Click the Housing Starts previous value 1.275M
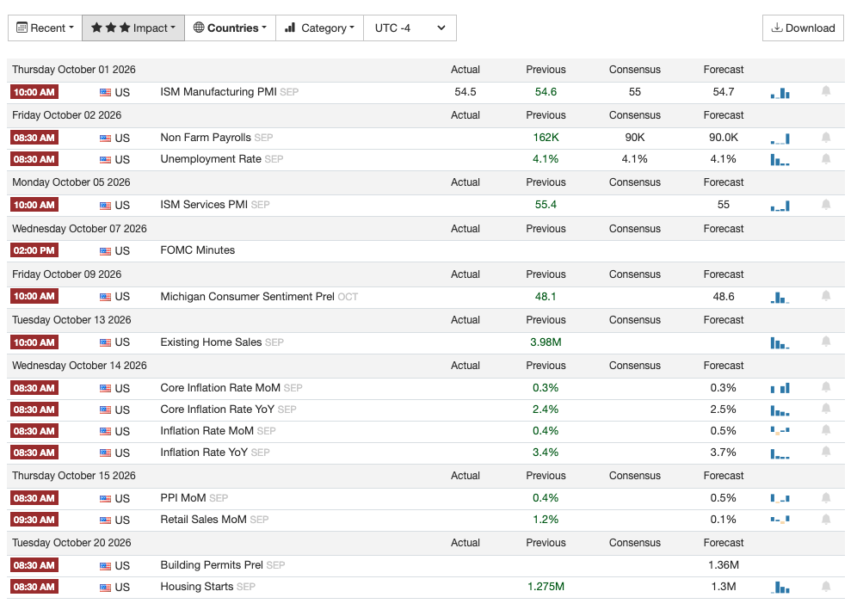Screen dimensions: 857x616 [546, 587]
